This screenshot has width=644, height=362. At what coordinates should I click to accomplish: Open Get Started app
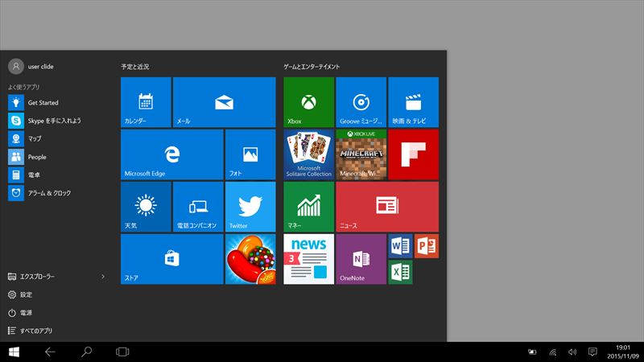[56, 103]
